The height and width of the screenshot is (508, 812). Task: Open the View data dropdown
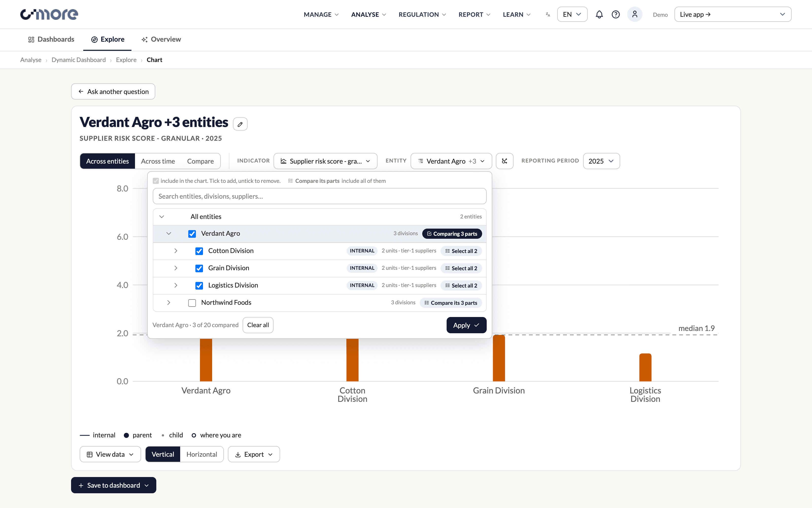click(x=110, y=454)
